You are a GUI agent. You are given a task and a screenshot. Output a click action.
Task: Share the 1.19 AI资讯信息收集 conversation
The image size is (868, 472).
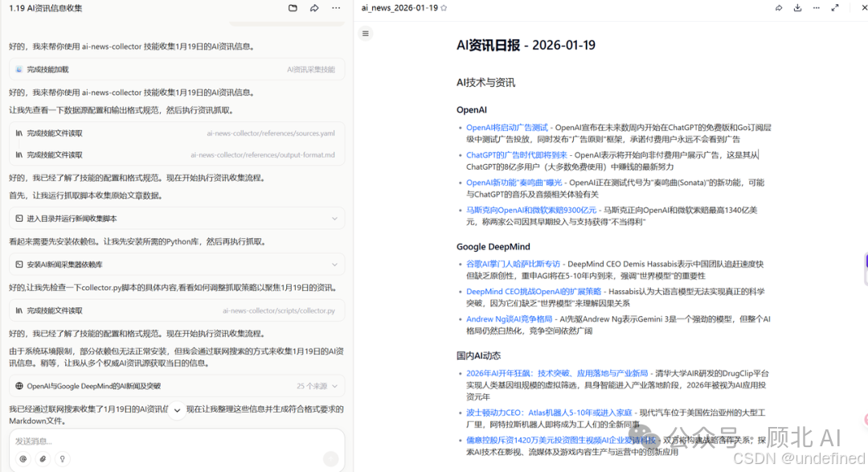point(314,8)
